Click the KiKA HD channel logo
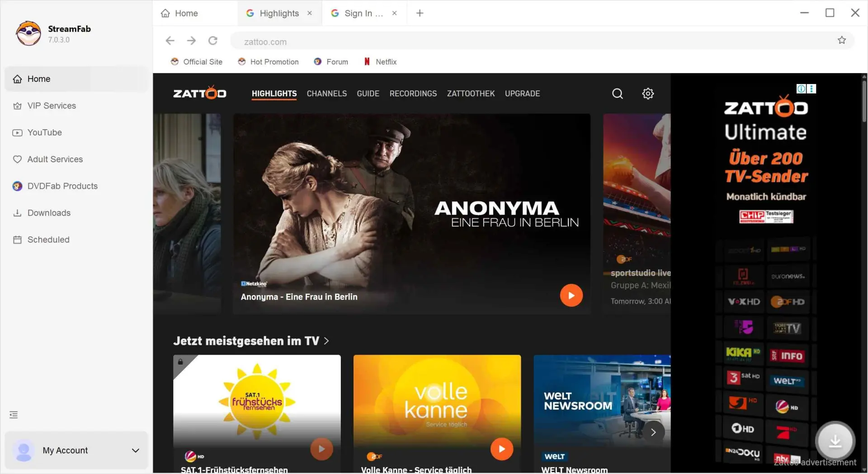Image resolution: width=868 pixels, height=474 pixels. coord(743,353)
